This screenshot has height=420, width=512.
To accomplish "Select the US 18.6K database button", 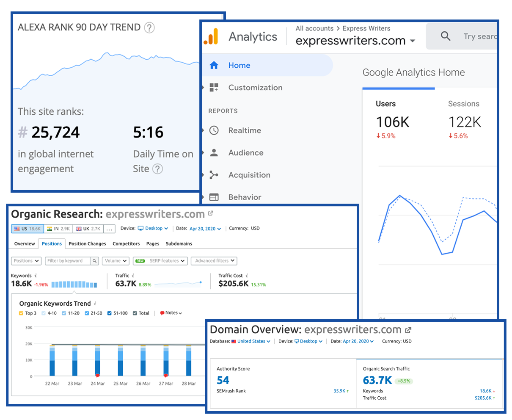I will click(x=28, y=229).
